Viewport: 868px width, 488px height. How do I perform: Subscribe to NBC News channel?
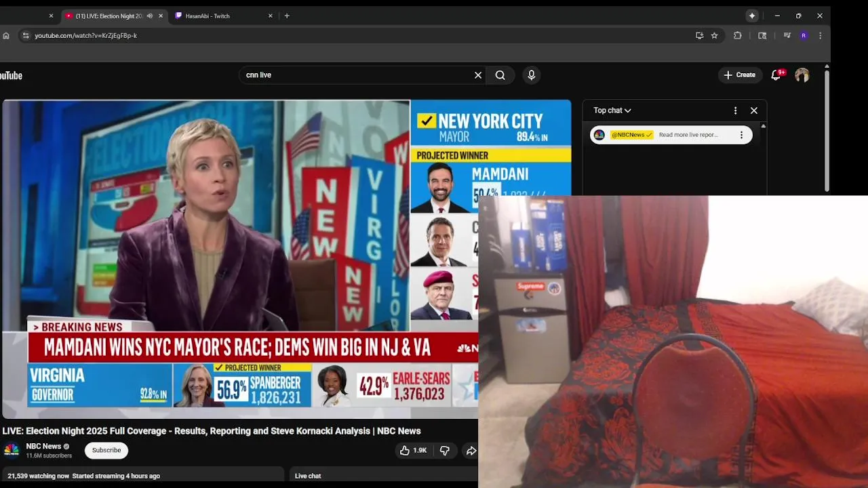point(106,450)
